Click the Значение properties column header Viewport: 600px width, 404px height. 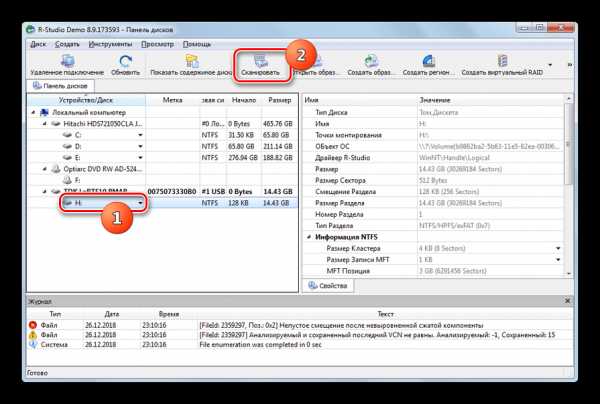click(491, 100)
